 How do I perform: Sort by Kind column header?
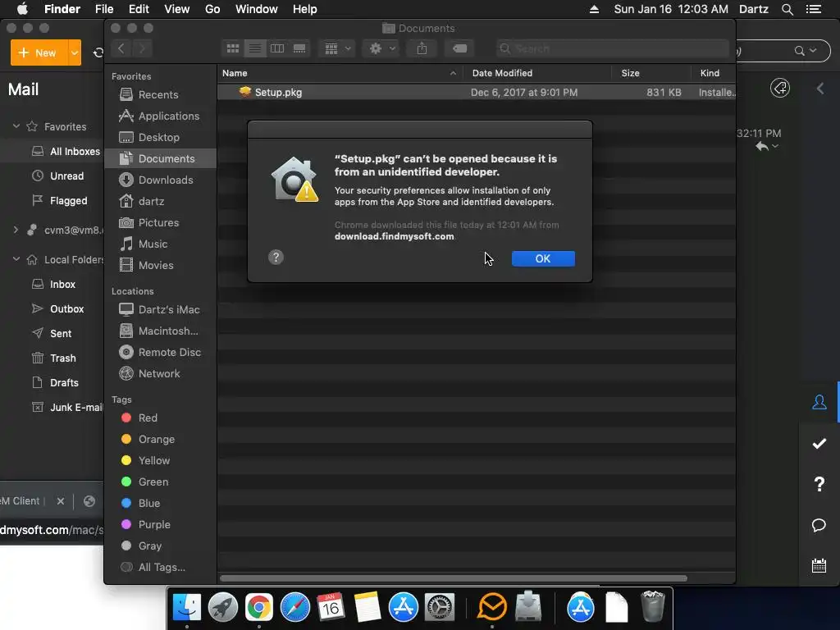click(x=713, y=73)
